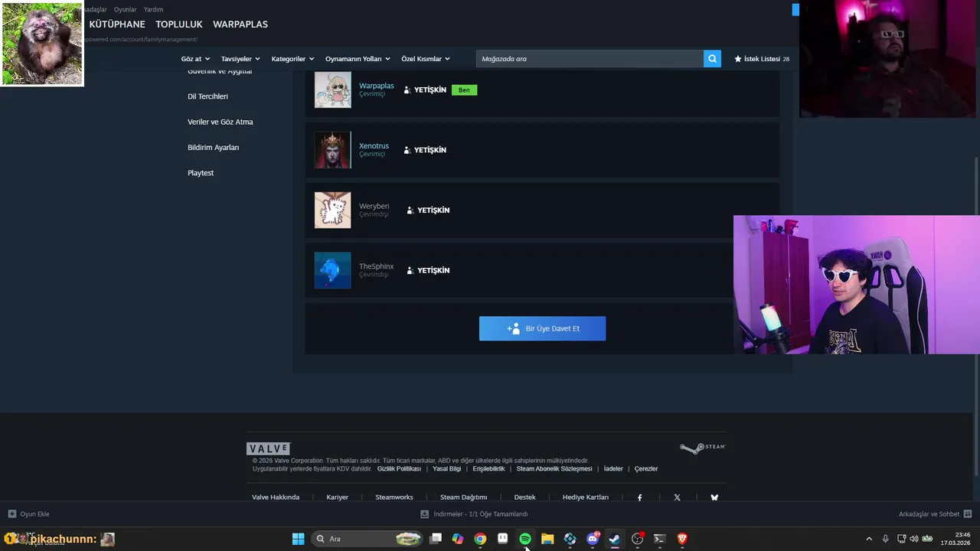
Task: Open Çerezler link
Action: click(x=646, y=469)
